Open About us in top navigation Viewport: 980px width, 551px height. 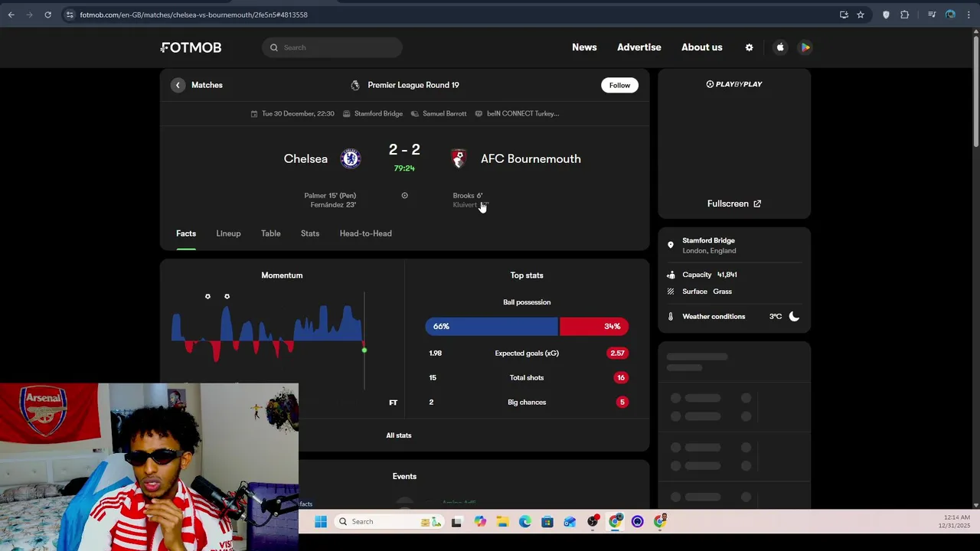point(702,47)
